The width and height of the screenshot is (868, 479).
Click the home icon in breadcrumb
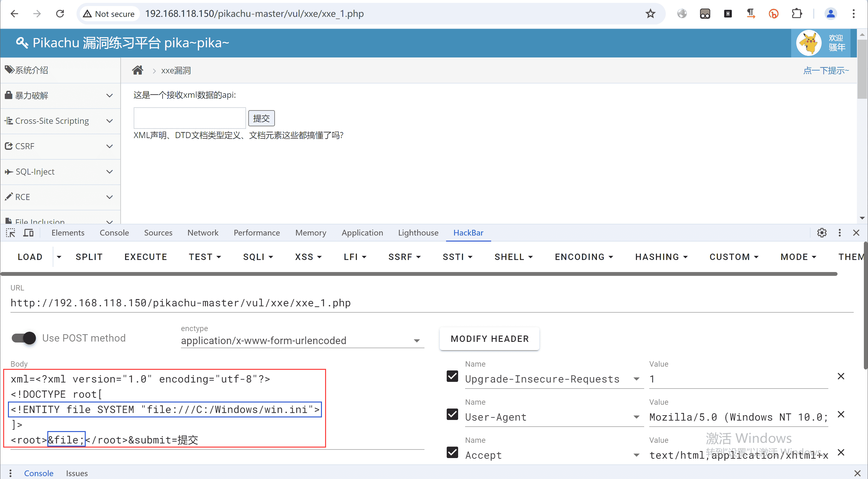click(137, 70)
